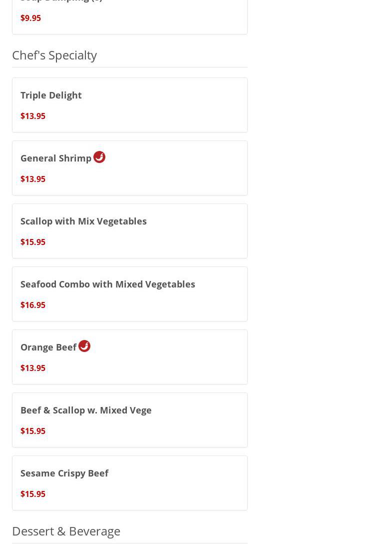Click the spicy pepper icon beside Orange Beef
Image resolution: width=392 pixels, height=545 pixels.
tap(84, 346)
